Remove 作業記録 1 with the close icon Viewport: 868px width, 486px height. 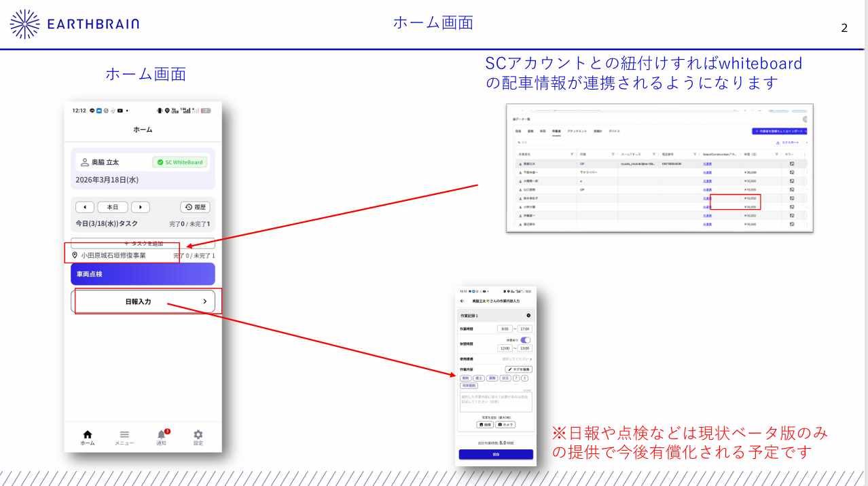tap(528, 316)
